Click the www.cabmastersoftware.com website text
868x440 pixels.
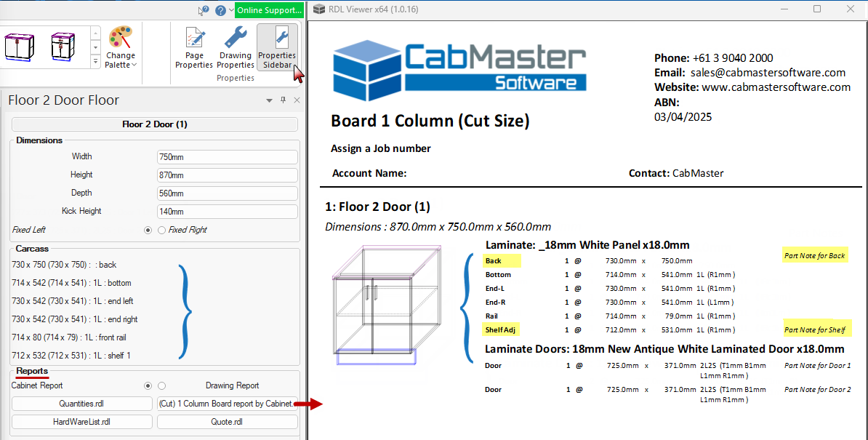pyautogui.click(x=776, y=87)
